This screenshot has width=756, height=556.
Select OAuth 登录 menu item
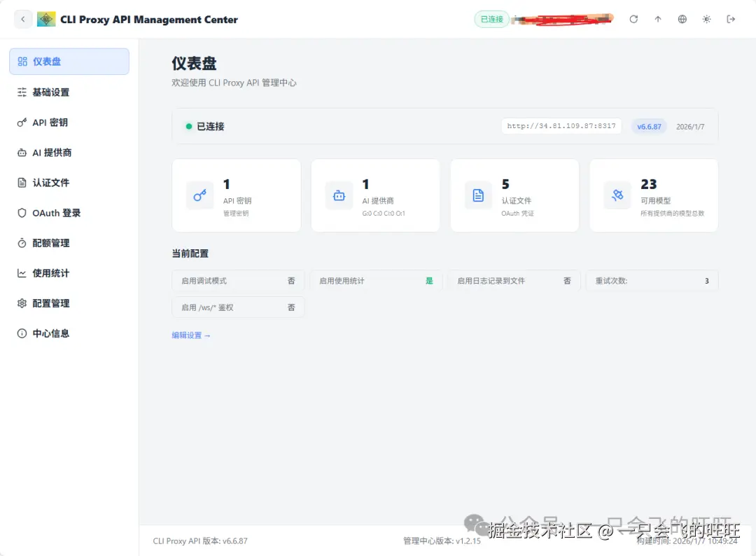[69, 213]
